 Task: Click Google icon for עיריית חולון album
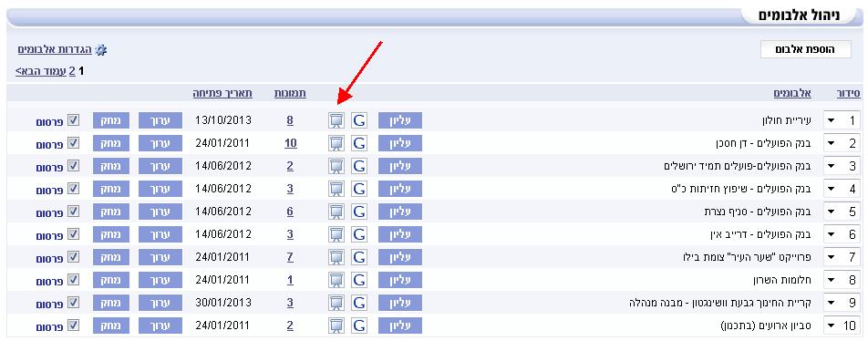click(x=359, y=120)
